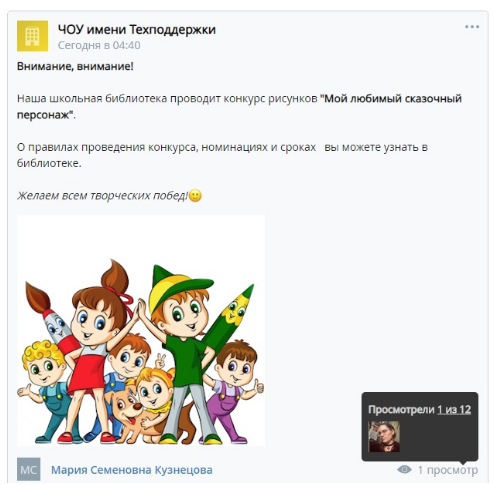This screenshot has height=485, width=494.
Task: Click the italic Желаем всем творческих побед line
Action: click(x=103, y=195)
